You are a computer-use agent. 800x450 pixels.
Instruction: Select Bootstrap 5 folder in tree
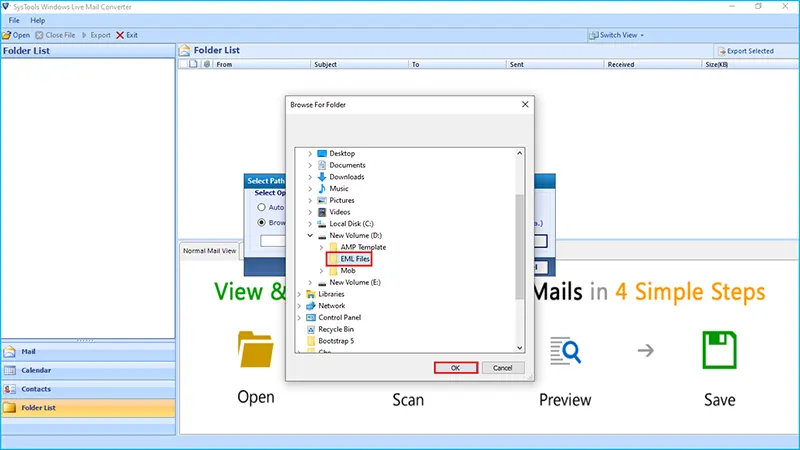pyautogui.click(x=336, y=341)
